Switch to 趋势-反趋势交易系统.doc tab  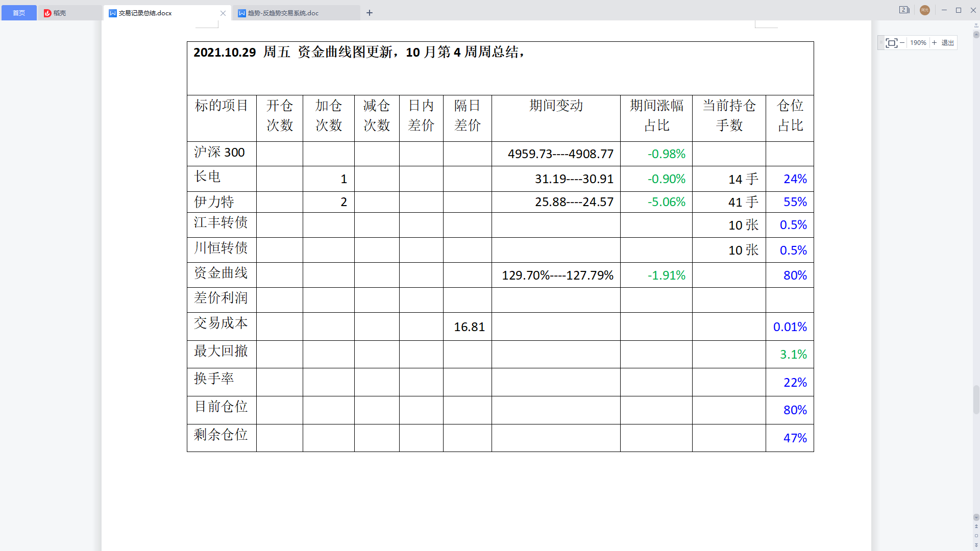(283, 13)
